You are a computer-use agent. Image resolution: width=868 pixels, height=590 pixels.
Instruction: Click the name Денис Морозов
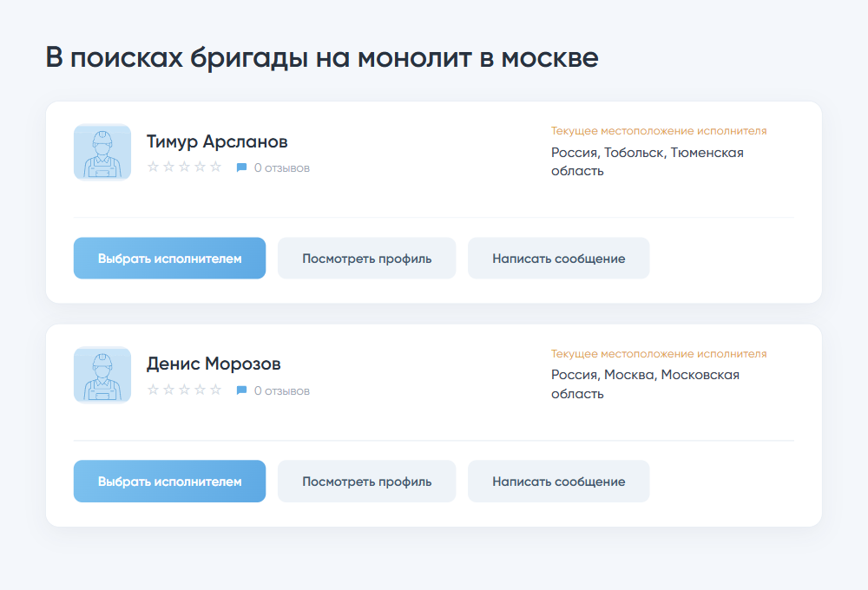click(214, 364)
